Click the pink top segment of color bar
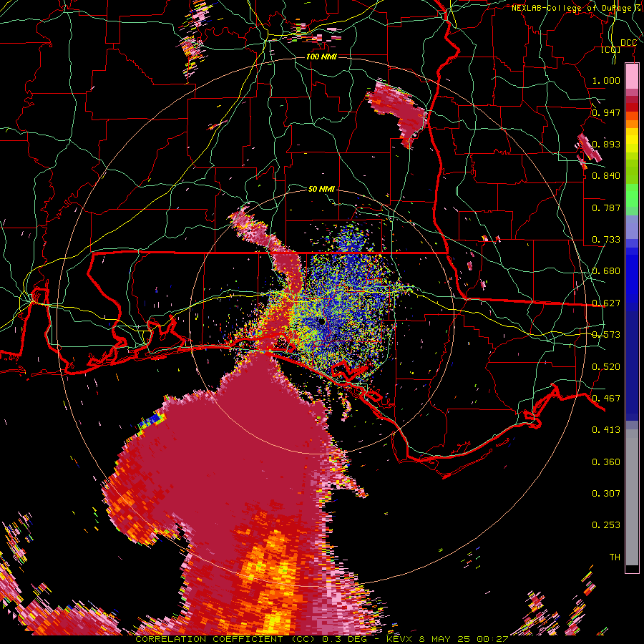Screen dimensions: 644x644 click(632, 76)
